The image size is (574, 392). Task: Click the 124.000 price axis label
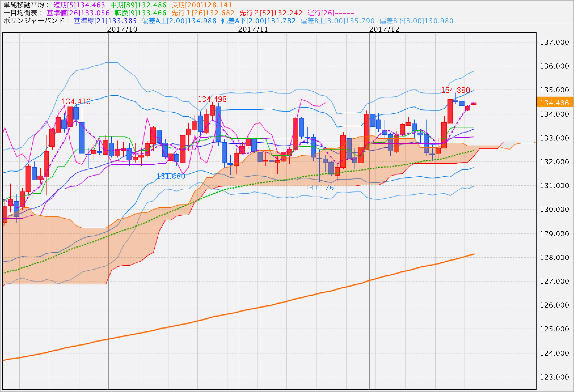tap(555, 353)
